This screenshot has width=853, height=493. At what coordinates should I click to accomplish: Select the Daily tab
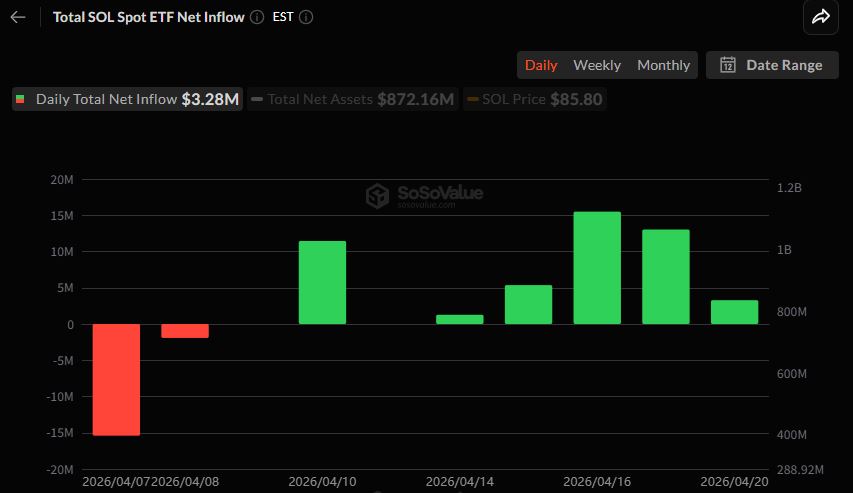(541, 65)
